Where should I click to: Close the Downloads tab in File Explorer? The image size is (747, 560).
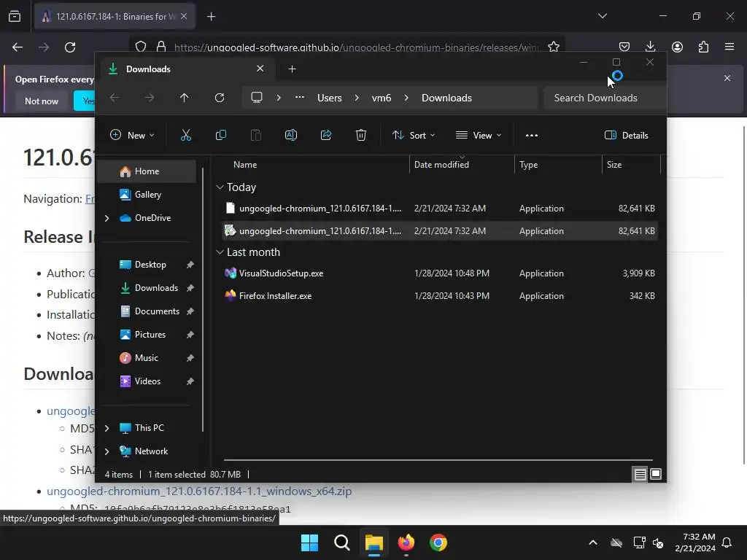pyautogui.click(x=260, y=69)
